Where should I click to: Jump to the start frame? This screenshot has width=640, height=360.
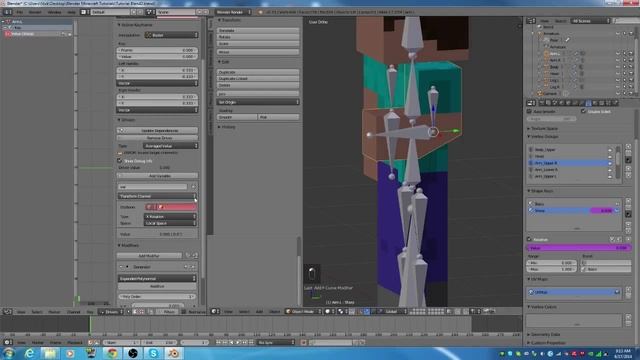click(x=218, y=342)
